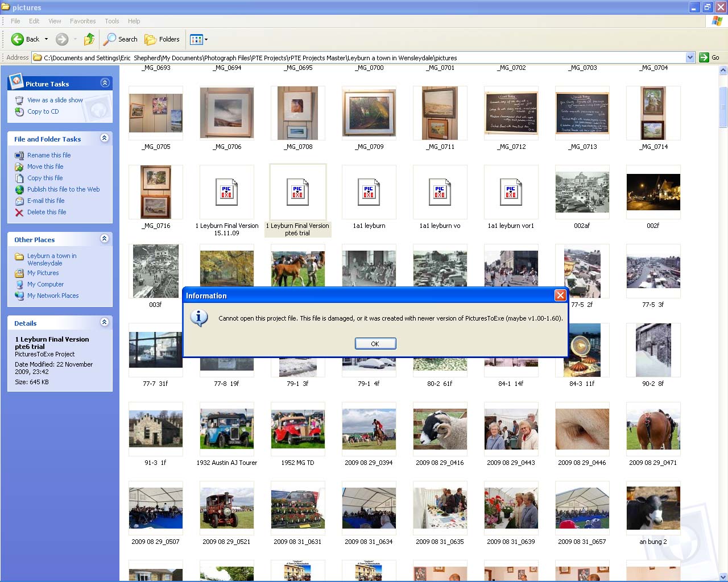Open My Network Places link

pos(53,296)
